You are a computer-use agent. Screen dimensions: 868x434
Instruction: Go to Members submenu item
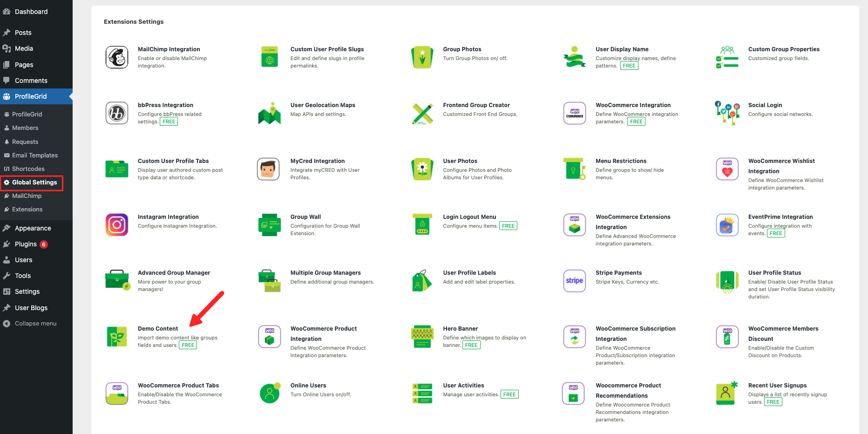coord(25,128)
